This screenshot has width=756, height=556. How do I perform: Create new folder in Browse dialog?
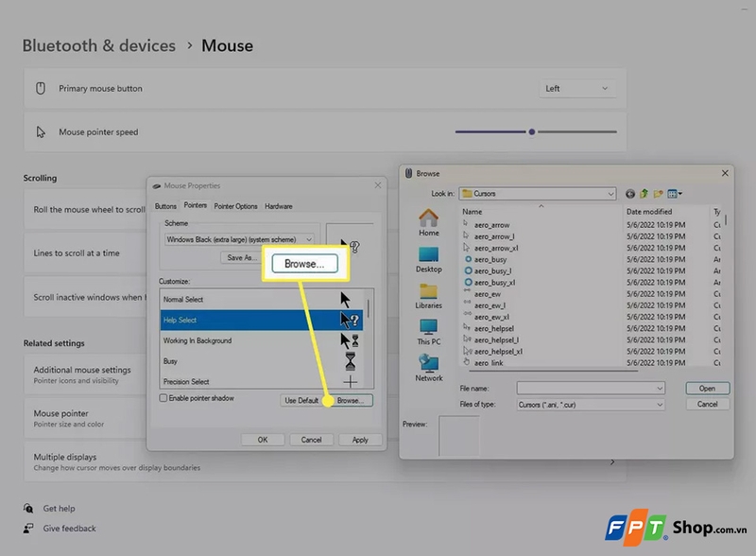point(658,194)
